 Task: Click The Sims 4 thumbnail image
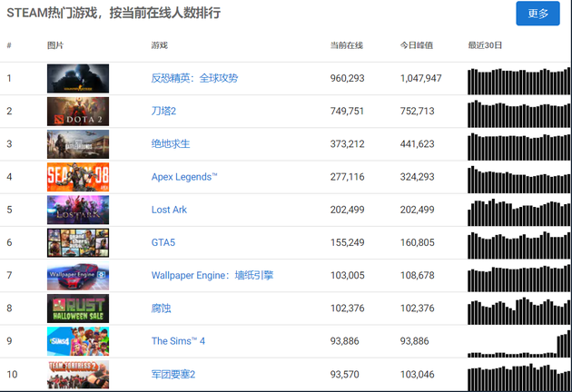tap(78, 341)
